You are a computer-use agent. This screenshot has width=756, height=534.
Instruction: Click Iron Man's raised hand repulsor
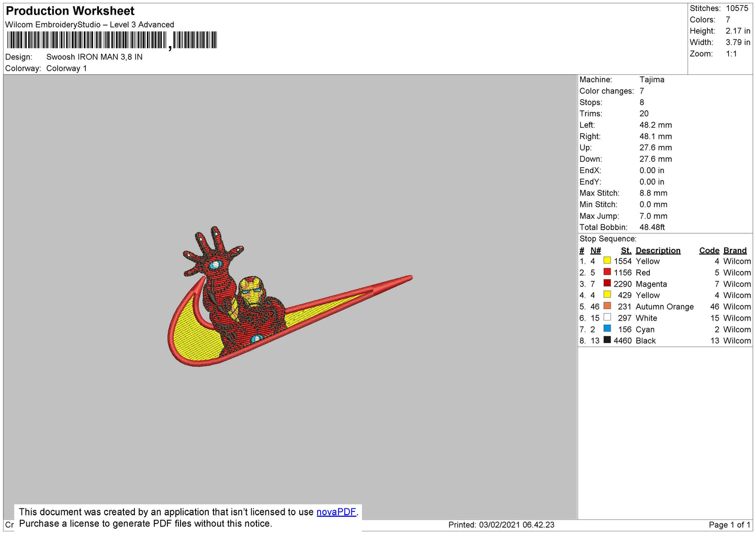[x=215, y=265]
